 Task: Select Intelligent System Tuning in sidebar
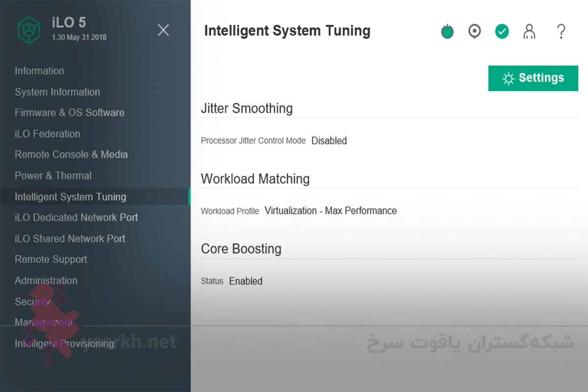point(71,197)
